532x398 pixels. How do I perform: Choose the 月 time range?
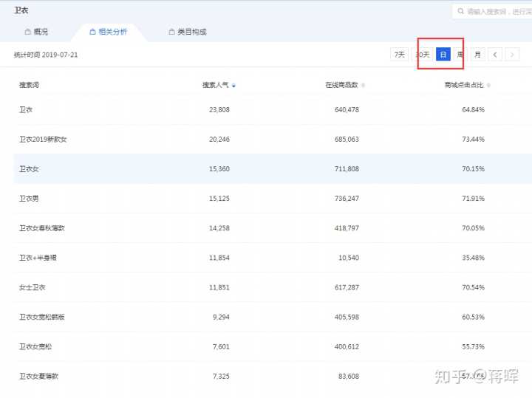477,55
